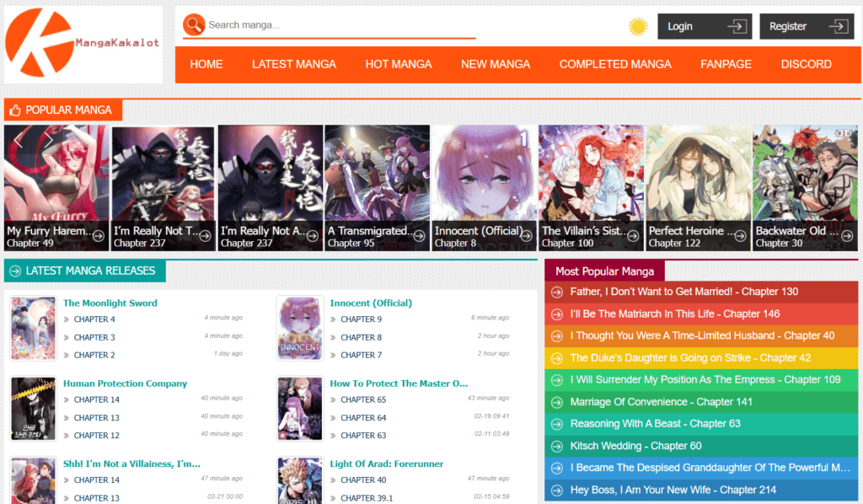The image size is (863, 504).
Task: Toggle the sun theme icon near Login
Action: coord(638,26)
